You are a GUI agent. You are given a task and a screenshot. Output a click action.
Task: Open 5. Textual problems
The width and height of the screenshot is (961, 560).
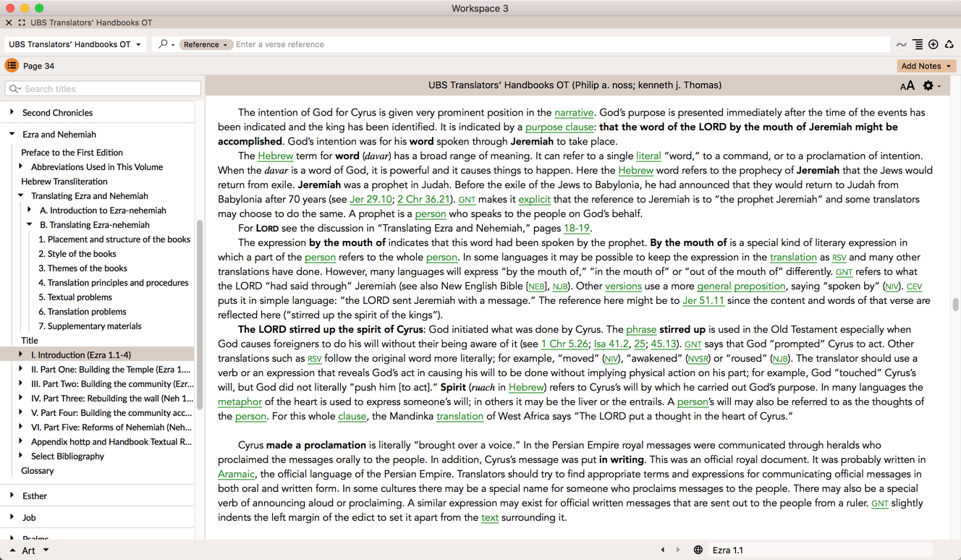click(x=75, y=297)
